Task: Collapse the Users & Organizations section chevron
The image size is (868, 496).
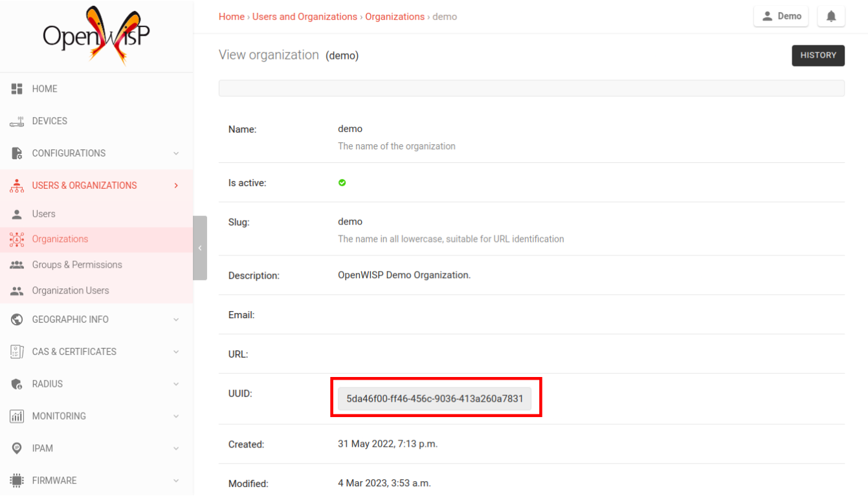Action: (176, 186)
